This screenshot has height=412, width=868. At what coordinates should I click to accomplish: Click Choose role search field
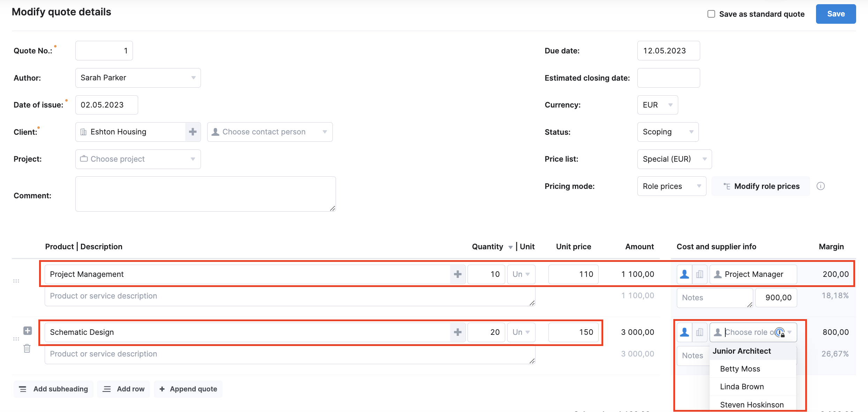[753, 332]
